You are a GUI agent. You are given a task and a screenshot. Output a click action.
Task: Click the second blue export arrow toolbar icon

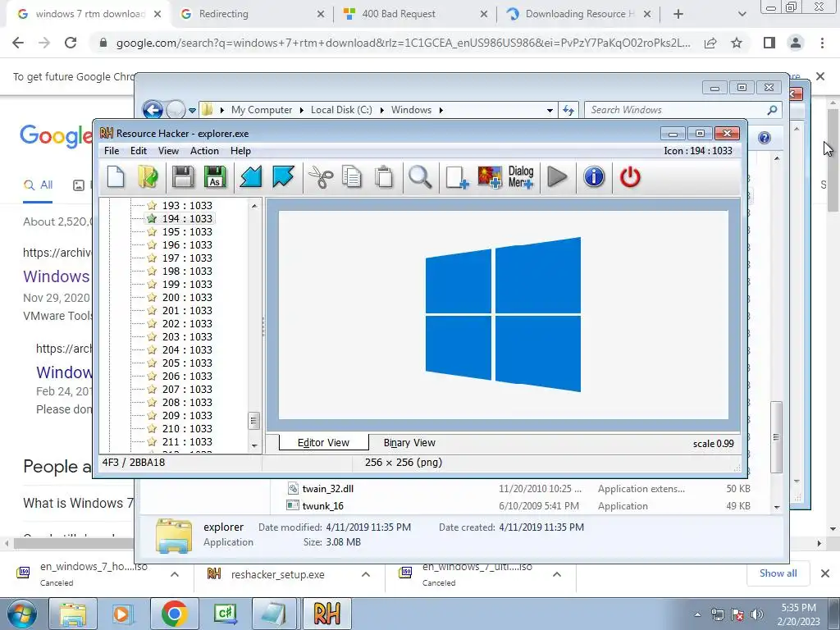coord(283,177)
